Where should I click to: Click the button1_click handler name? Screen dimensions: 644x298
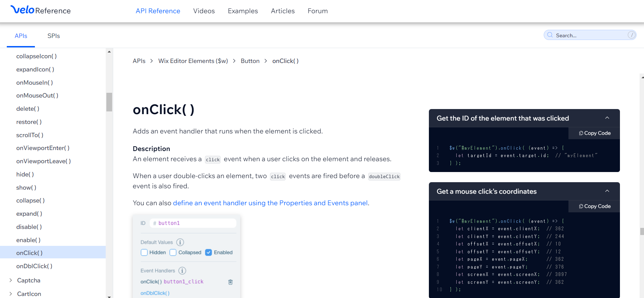(x=184, y=281)
